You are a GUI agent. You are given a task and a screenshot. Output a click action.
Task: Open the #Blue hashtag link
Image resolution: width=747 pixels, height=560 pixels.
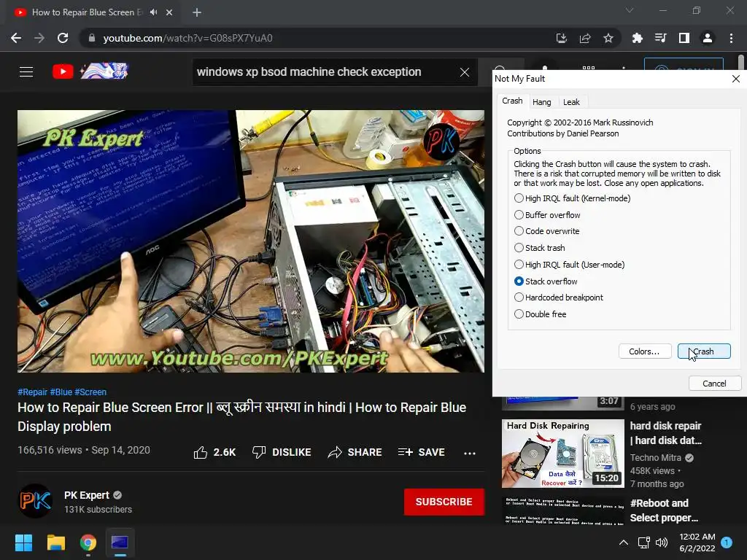coord(61,392)
